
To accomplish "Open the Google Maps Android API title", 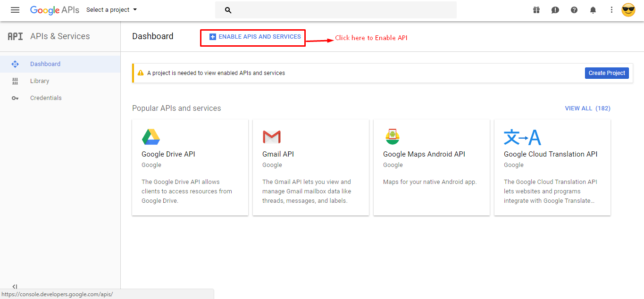I will point(424,154).
